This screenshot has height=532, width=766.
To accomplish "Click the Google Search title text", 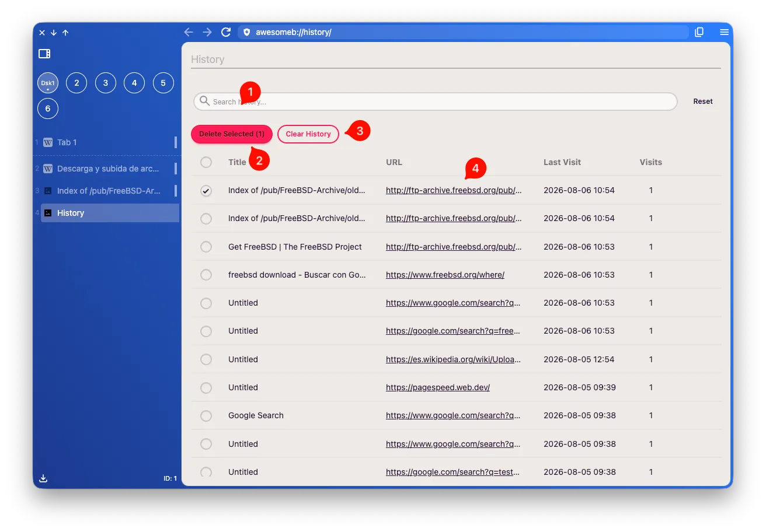I will [x=256, y=415].
